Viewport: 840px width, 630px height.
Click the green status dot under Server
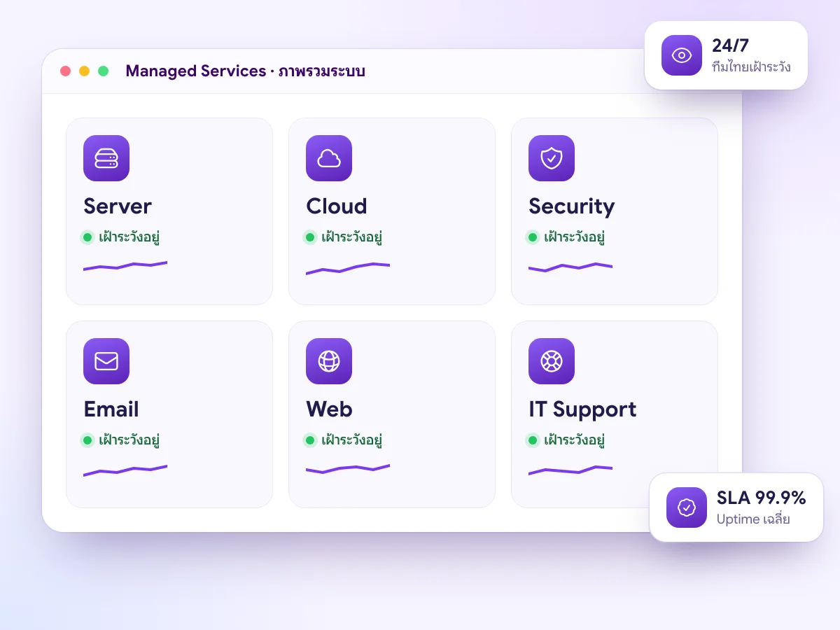point(87,237)
